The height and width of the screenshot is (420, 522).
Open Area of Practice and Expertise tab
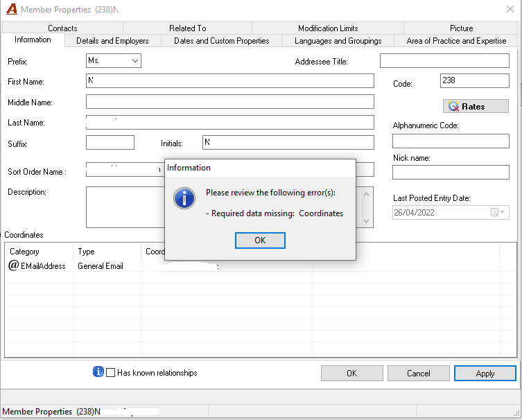point(456,41)
